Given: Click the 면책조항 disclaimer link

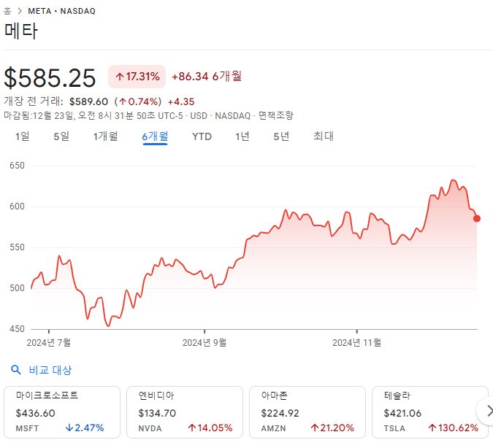Looking at the screenshot, I should pos(276,115).
